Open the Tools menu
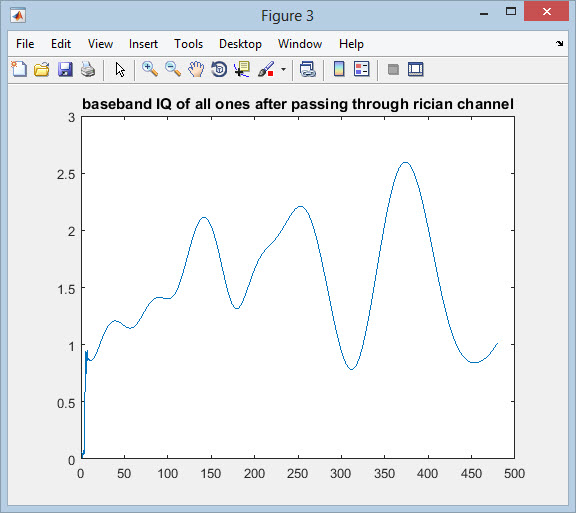The height and width of the screenshot is (513, 576). (x=188, y=44)
